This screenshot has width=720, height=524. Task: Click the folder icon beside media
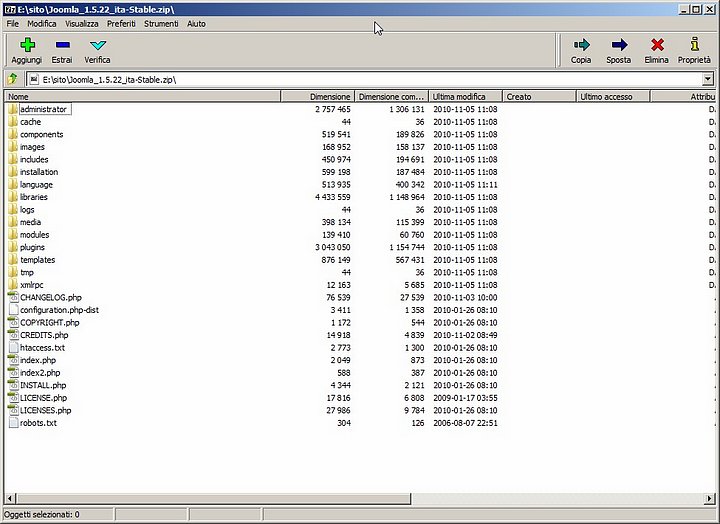13,222
